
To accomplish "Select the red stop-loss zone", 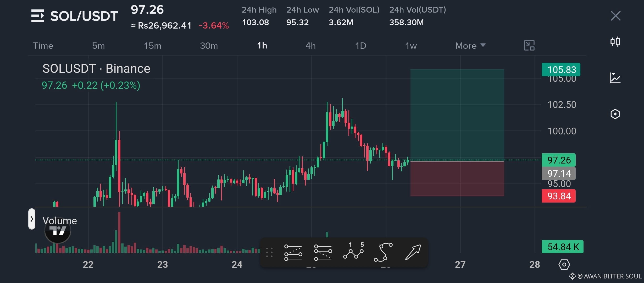I will pyautogui.click(x=457, y=179).
